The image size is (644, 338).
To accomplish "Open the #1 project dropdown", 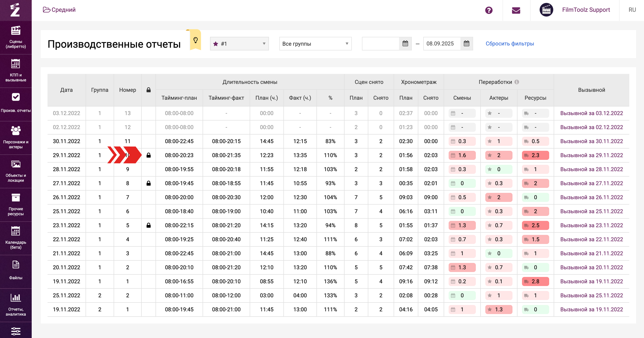I will [x=239, y=44].
